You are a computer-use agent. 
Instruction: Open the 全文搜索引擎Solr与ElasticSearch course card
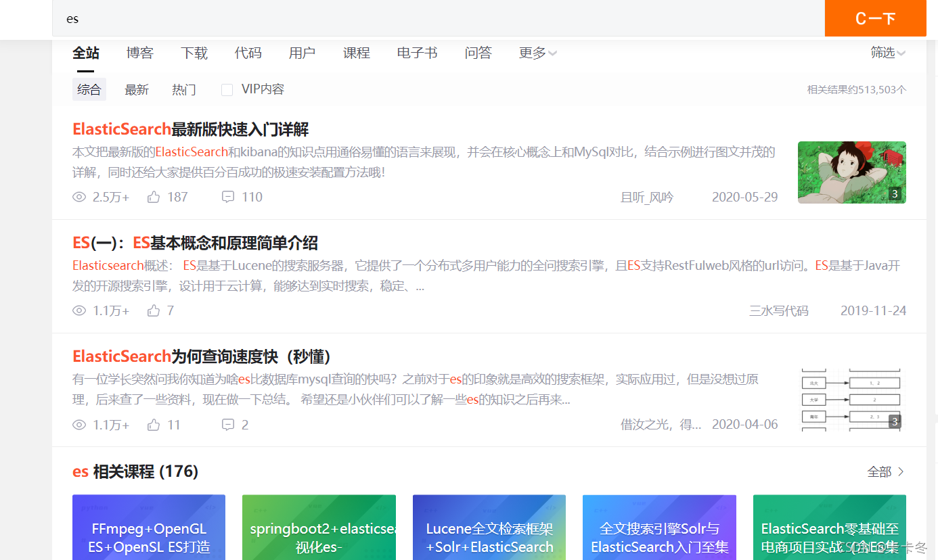(659, 528)
